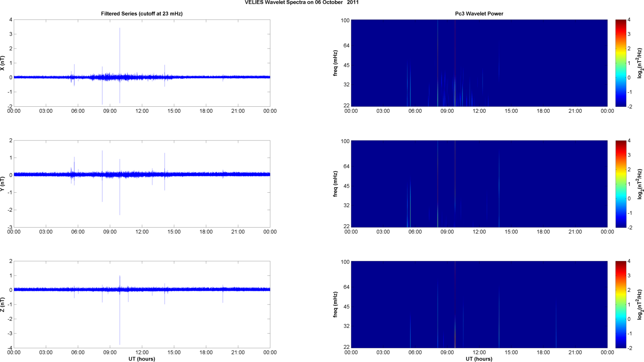Click the Z component filtered series plot

point(142,305)
